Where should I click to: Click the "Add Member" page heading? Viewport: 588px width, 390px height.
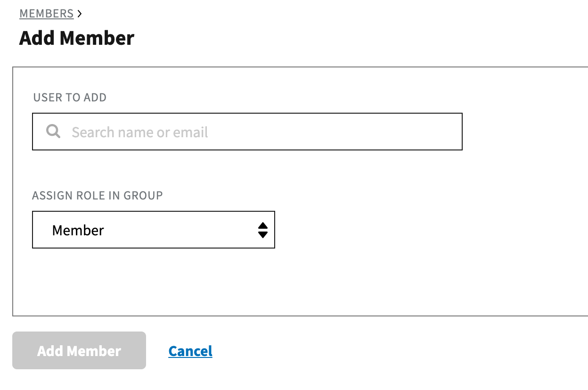(x=77, y=38)
